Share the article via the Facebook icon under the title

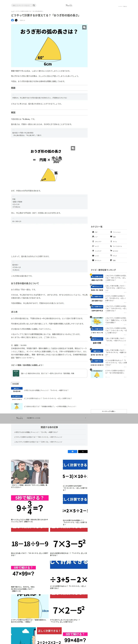[x=13, y=20]
